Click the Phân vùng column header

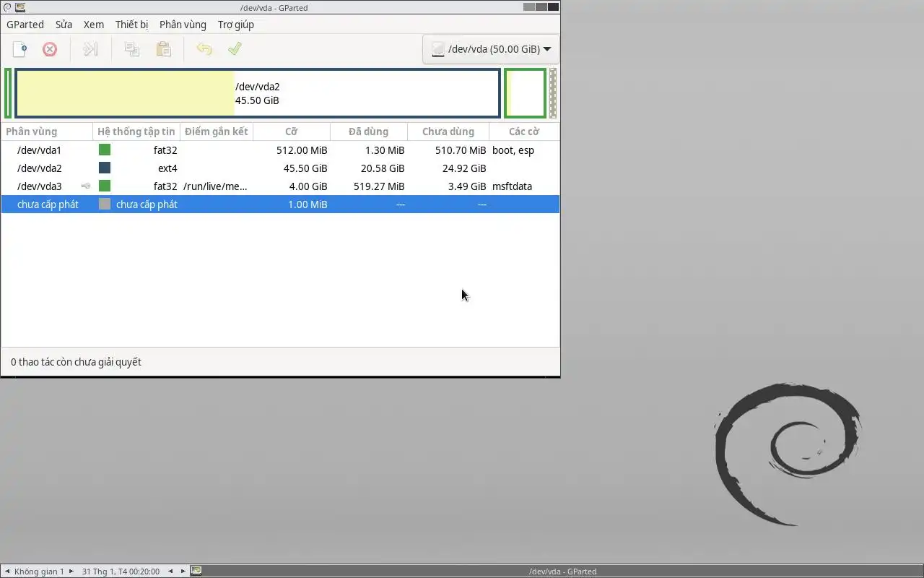click(x=47, y=131)
